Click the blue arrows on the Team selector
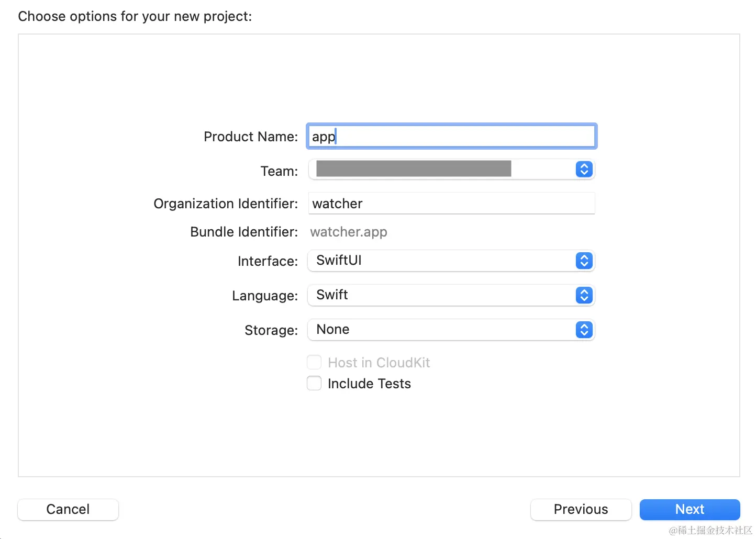Viewport: 756px width, 539px height. click(x=584, y=169)
